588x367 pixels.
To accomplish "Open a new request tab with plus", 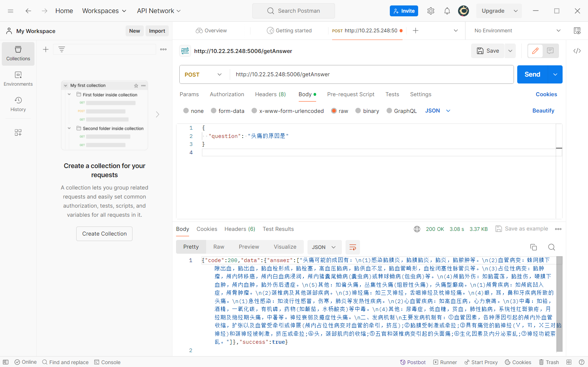I will point(416,30).
